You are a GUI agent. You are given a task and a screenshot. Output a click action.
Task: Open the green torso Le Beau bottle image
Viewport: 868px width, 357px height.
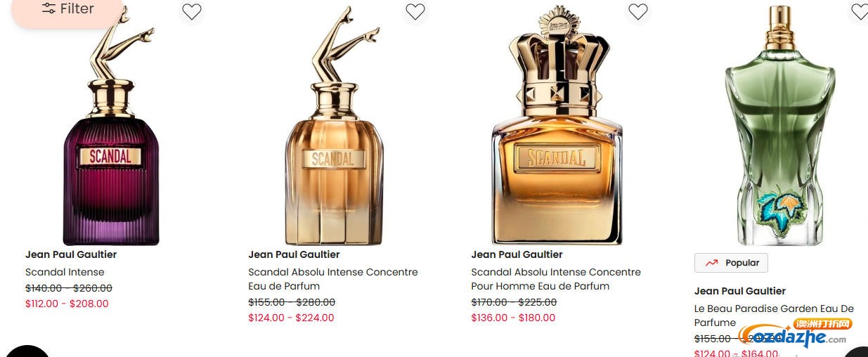tap(780, 125)
